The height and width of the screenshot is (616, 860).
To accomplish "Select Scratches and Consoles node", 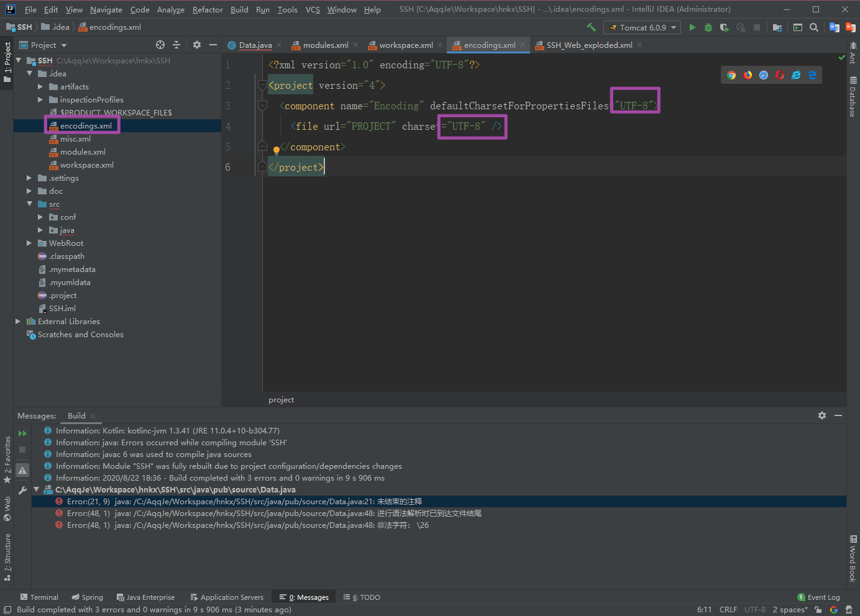I will tap(80, 334).
